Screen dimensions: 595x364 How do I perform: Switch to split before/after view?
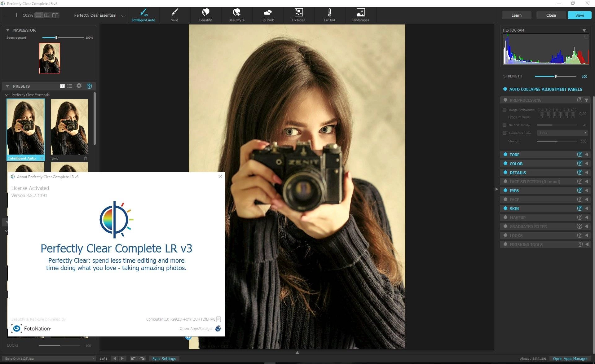[x=47, y=15]
